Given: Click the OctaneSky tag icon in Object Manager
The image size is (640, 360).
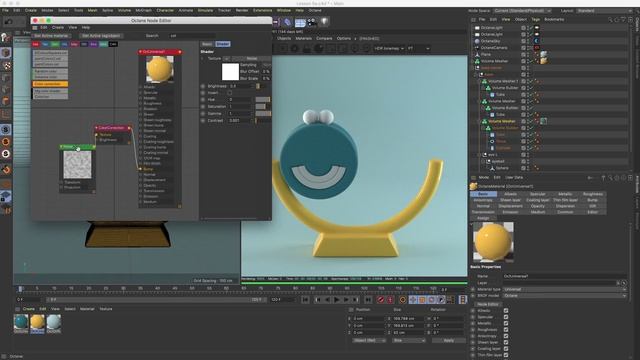Looking at the screenshot, I should (536, 41).
